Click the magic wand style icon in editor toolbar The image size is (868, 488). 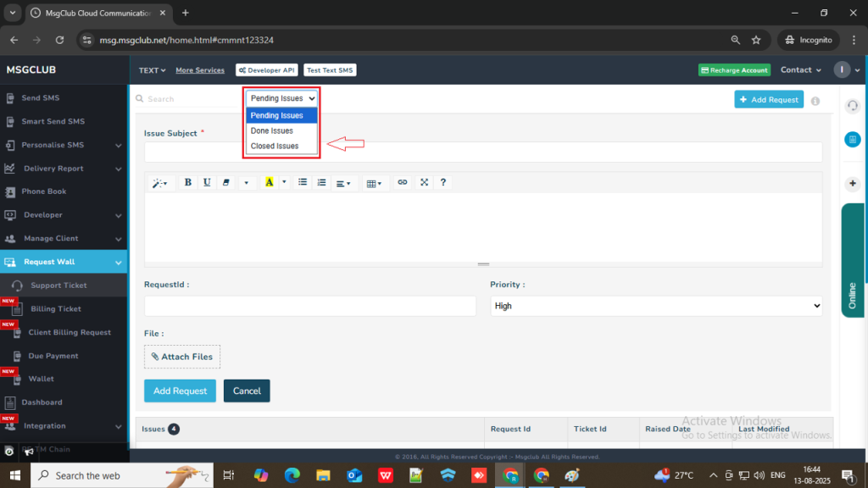pyautogui.click(x=159, y=183)
